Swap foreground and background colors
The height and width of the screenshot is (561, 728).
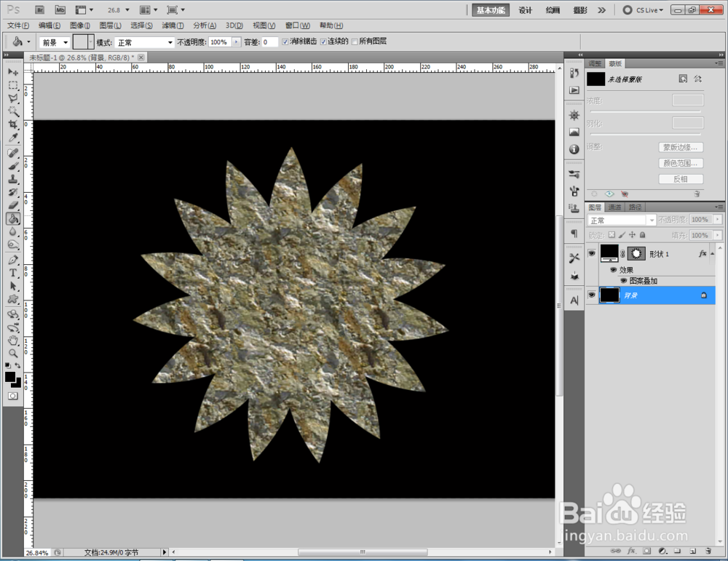[17, 366]
